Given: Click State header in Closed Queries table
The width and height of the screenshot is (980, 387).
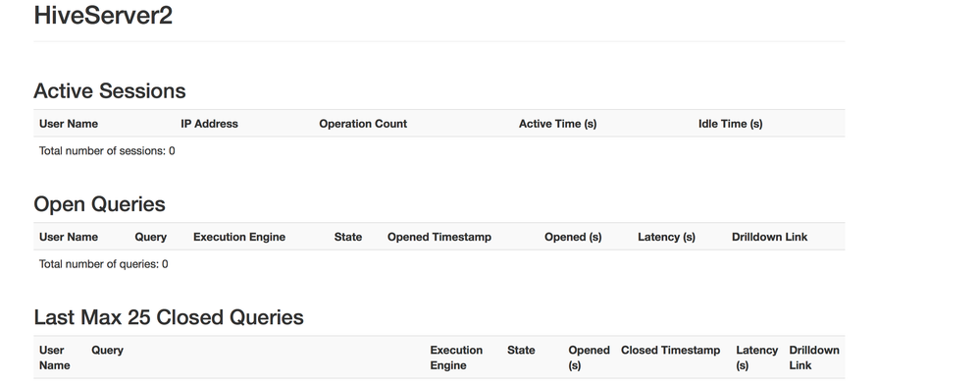Looking at the screenshot, I should 521,351.
